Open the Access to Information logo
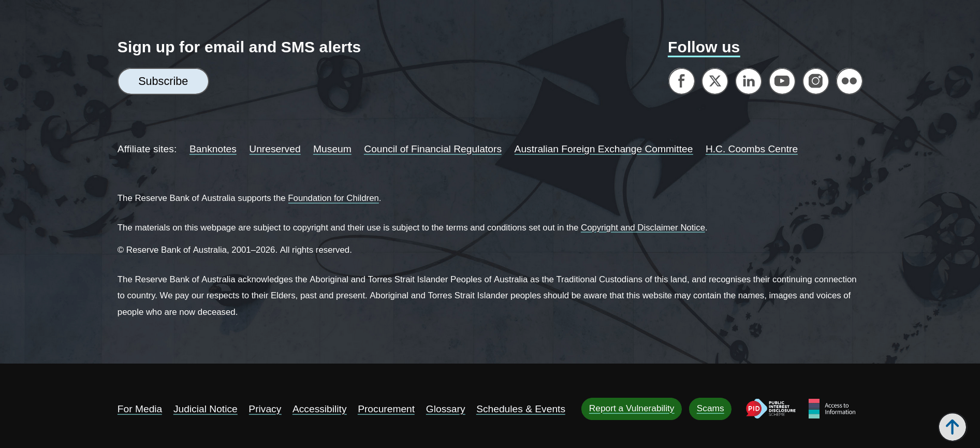The image size is (980, 448). point(832,409)
